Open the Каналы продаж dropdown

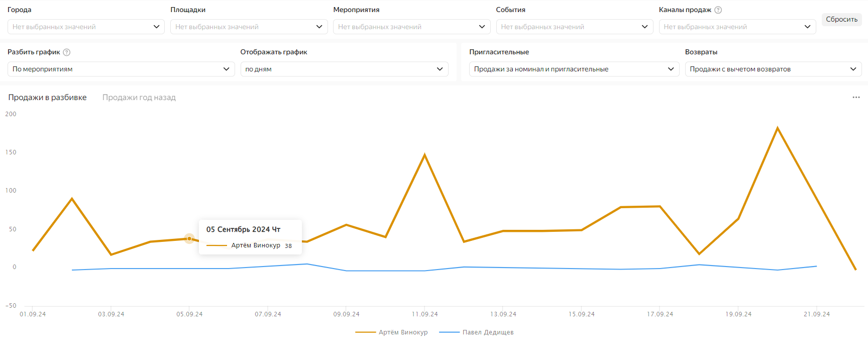(737, 27)
